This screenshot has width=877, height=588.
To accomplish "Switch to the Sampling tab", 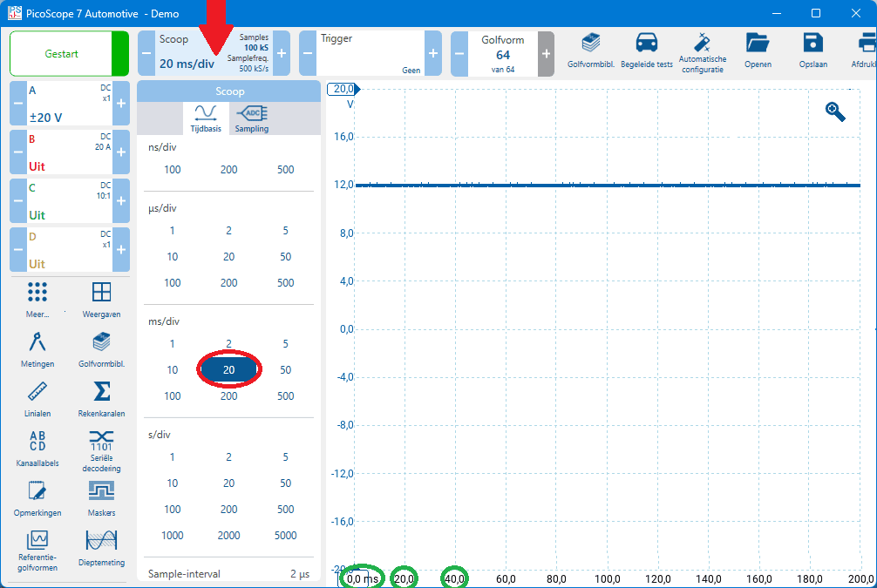I will coord(252,118).
